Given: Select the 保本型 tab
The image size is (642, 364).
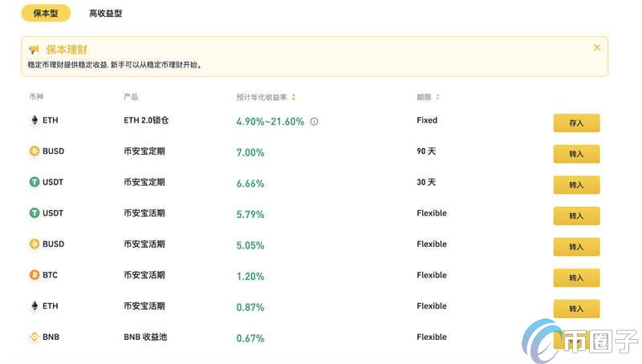Looking at the screenshot, I should pos(46,14).
